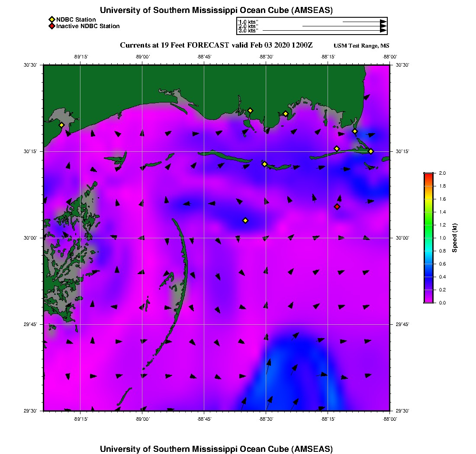Image resolution: width=476 pixels, height=454 pixels.
Task: Click the 1.0 kts arrow in vector legend
Action: [363, 22]
